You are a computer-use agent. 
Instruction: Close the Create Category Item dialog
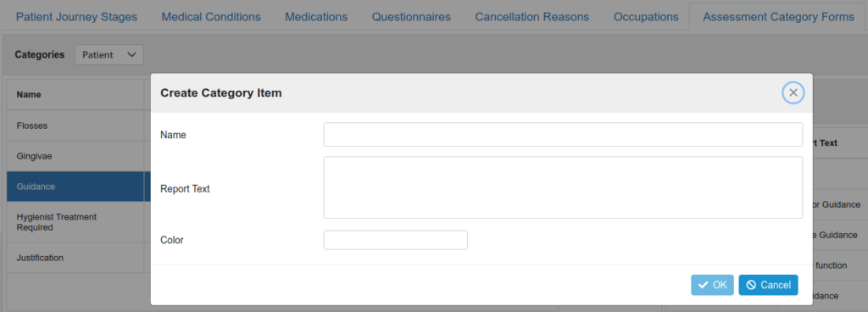coord(793,93)
